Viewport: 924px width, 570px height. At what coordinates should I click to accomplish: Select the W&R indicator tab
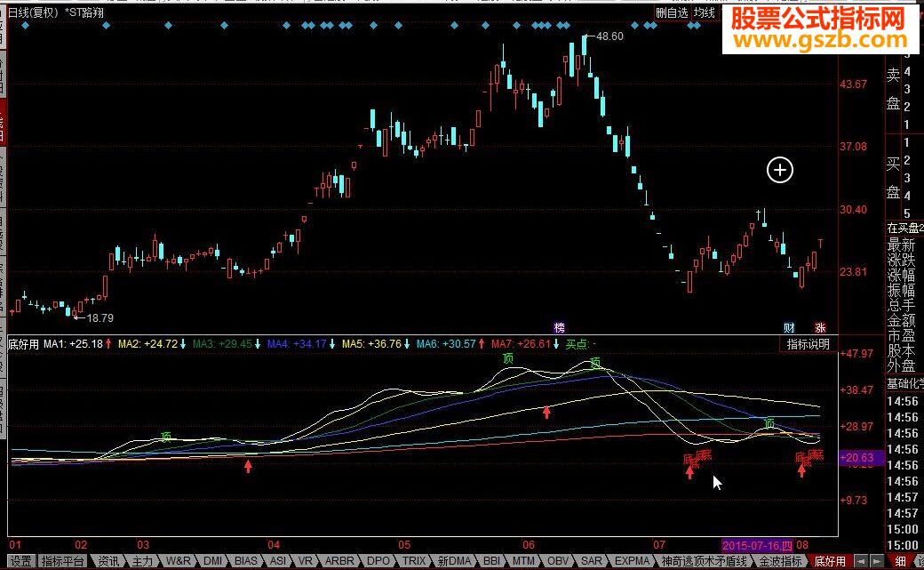[178, 560]
